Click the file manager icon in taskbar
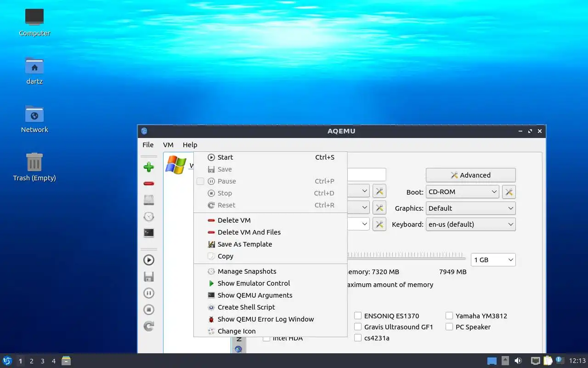Screen dimensions: 588x368 pyautogui.click(x=66, y=361)
